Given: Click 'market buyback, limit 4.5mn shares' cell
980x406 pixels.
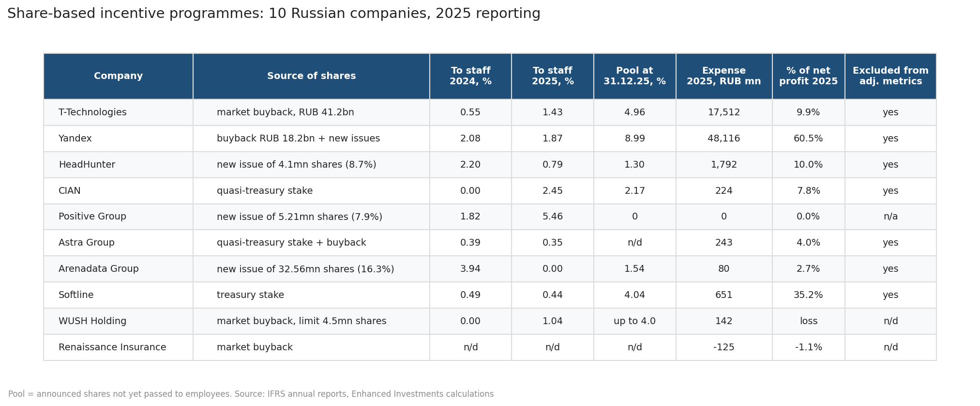Looking at the screenshot, I should click(311, 321).
